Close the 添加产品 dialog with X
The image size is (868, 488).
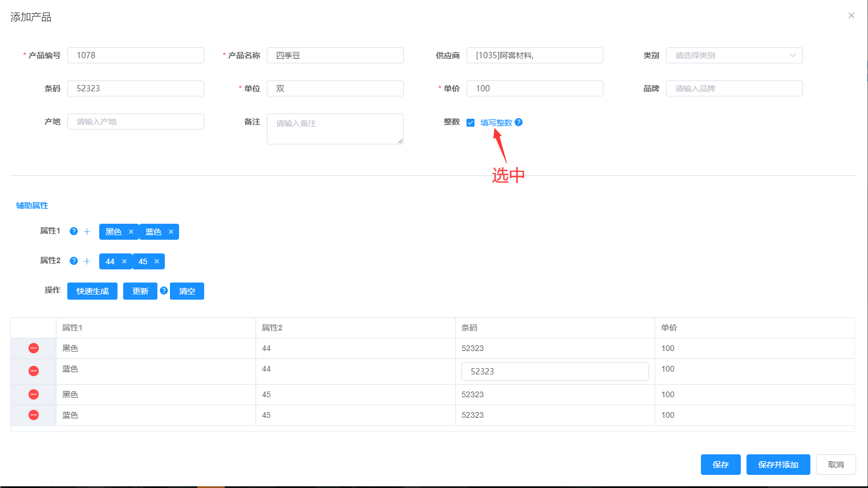pyautogui.click(x=851, y=15)
